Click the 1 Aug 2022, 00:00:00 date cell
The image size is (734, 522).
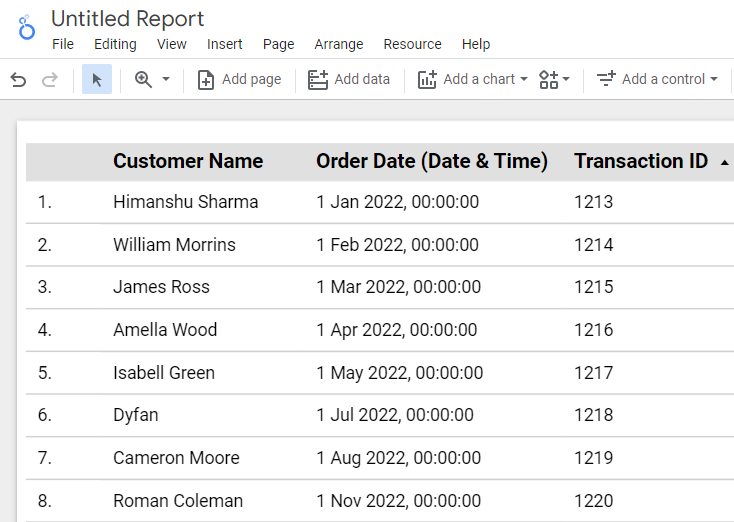398,458
